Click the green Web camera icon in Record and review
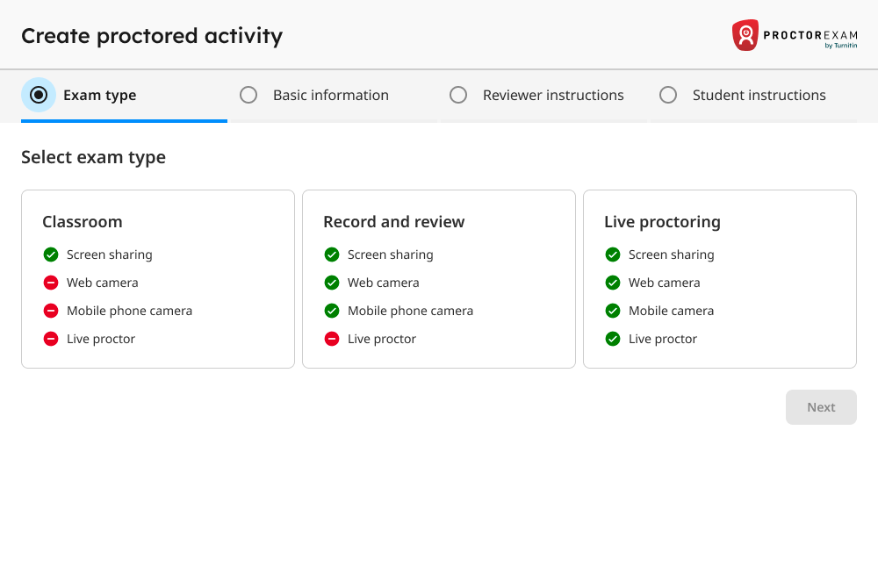Image resolution: width=878 pixels, height=588 pixels. point(332,283)
